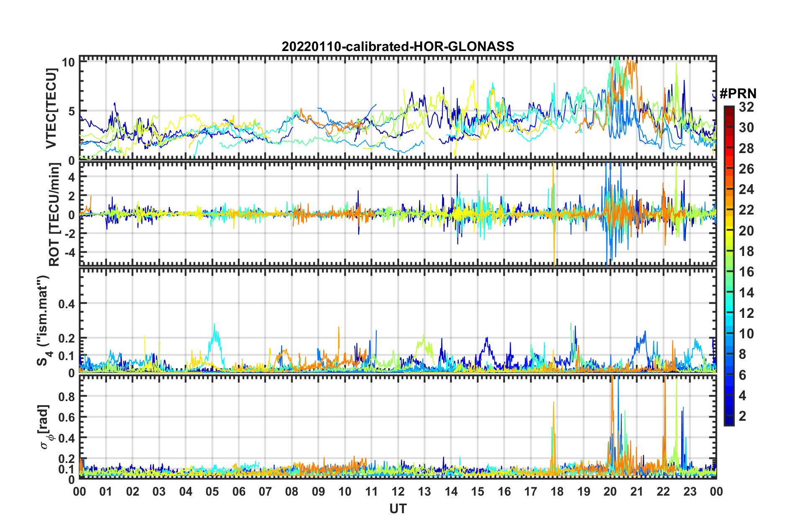This screenshot has width=796, height=532.
Task: Click the x-axis tick label 18
Action: click(x=557, y=492)
